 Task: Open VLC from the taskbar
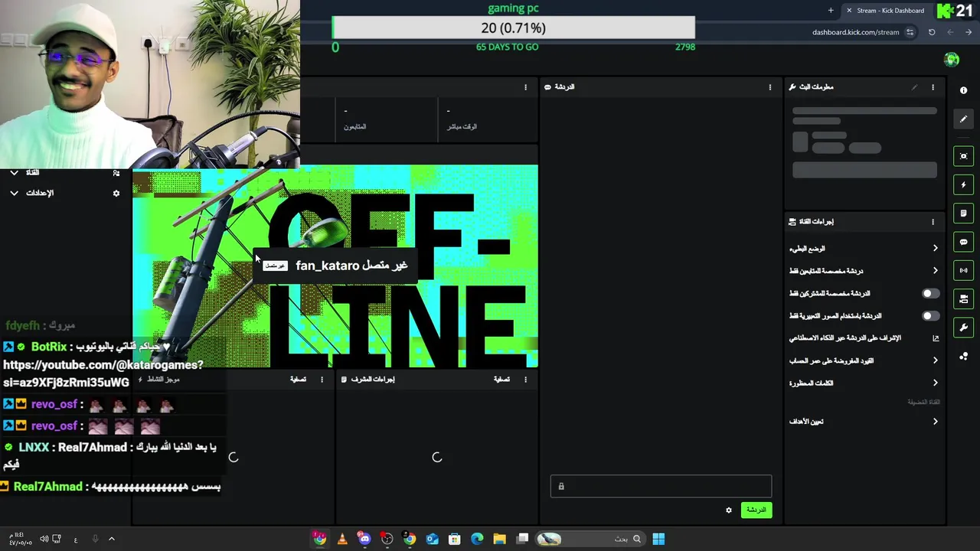(x=342, y=539)
